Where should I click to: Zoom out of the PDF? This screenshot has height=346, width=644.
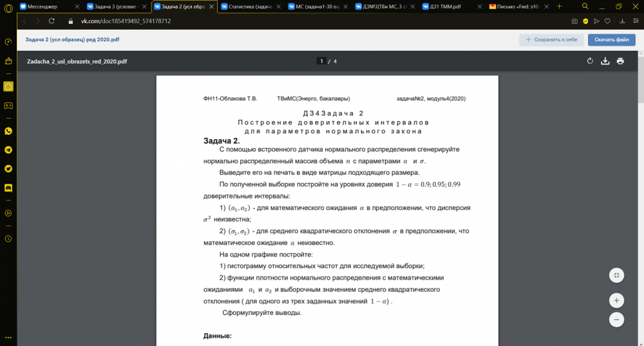[x=616, y=320]
